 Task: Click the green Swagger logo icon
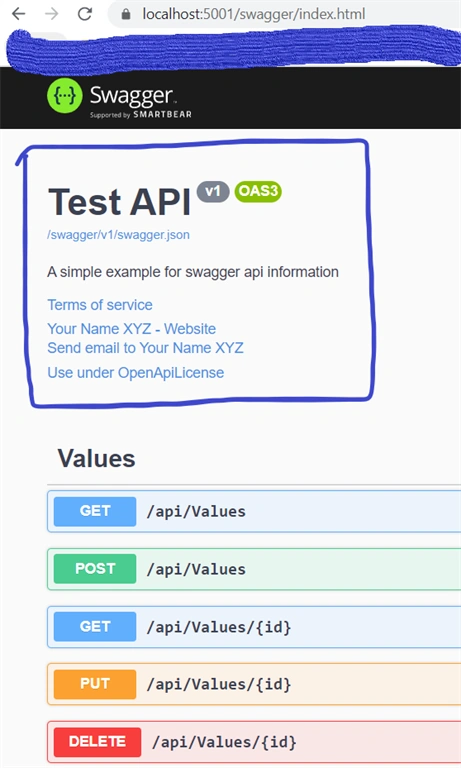click(65, 96)
